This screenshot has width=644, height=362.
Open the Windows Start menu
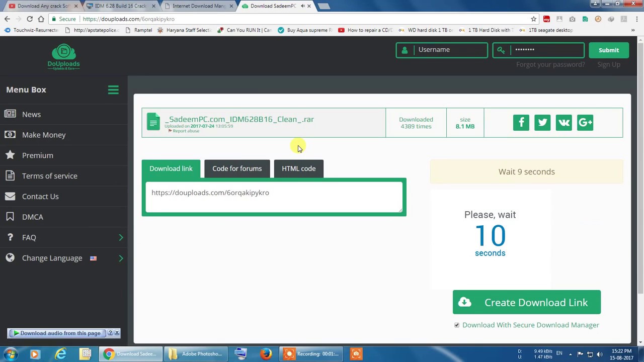click(x=11, y=354)
